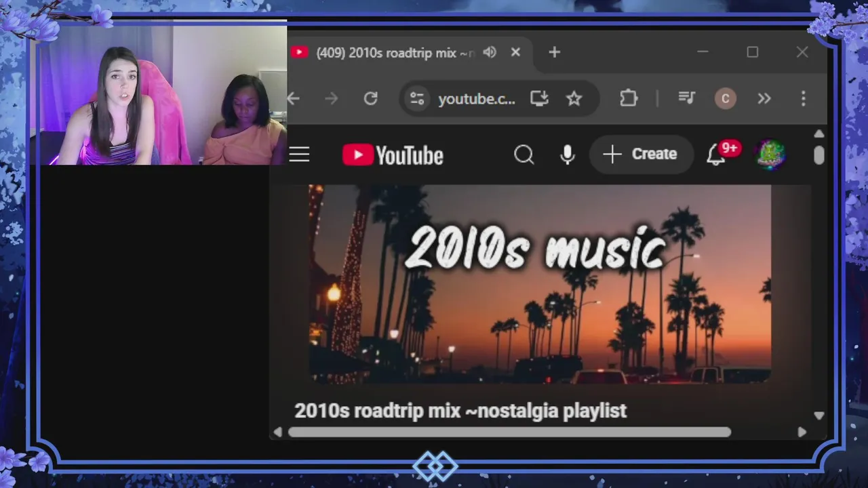
Task: Click the youtube.c... address bar
Action: (476, 99)
